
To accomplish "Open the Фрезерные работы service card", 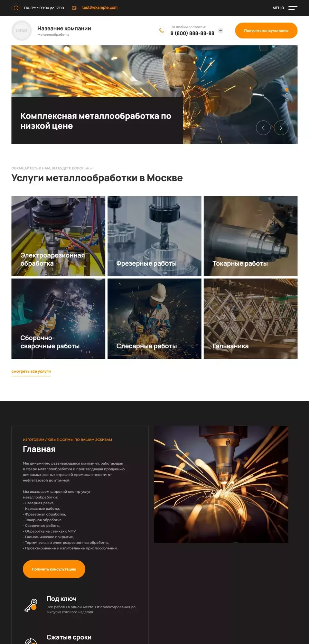I will pyautogui.click(x=154, y=236).
